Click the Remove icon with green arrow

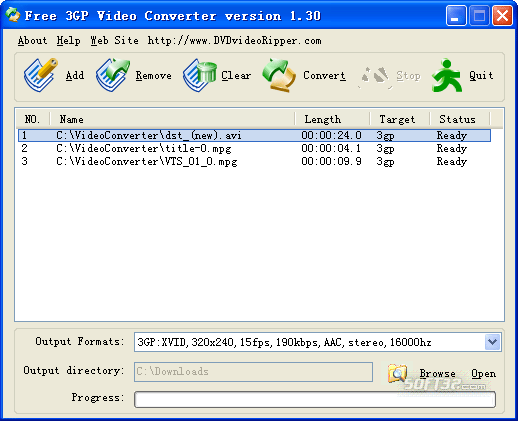113,75
